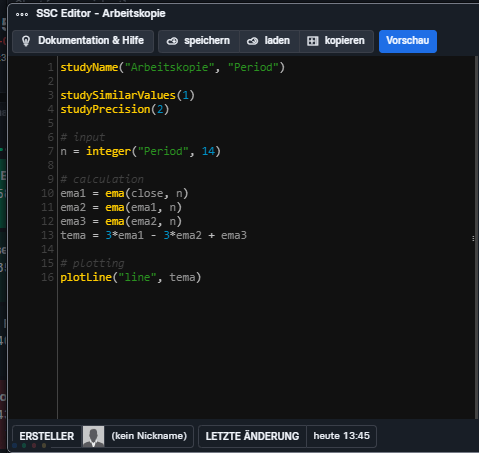Click the lightbulb documentation icon
Image resolution: width=479 pixels, height=453 pixels.
pos(26,41)
